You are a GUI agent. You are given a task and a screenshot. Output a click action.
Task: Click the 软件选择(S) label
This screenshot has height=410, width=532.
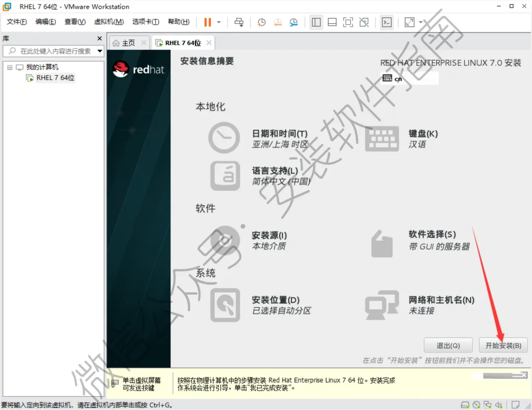(x=432, y=234)
